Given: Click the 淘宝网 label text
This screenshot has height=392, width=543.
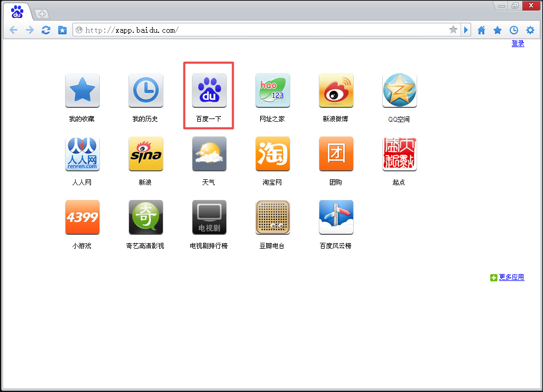Looking at the screenshot, I should pyautogui.click(x=272, y=183).
